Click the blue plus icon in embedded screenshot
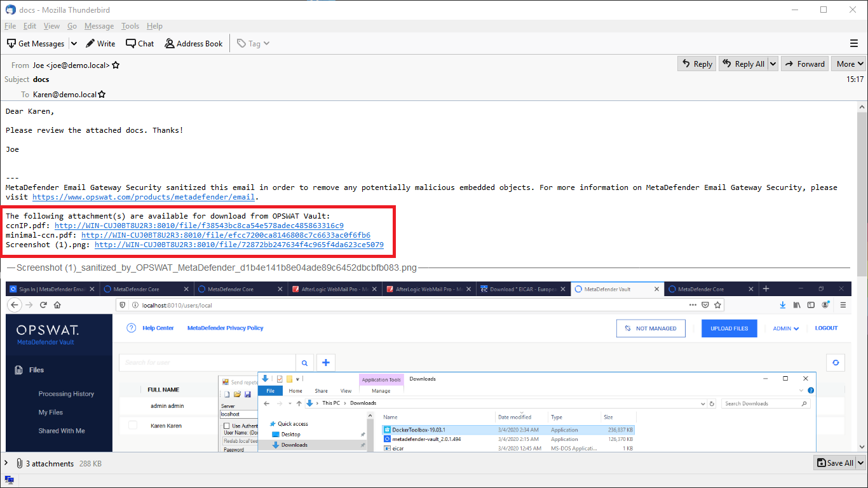The image size is (868, 488). point(326,363)
